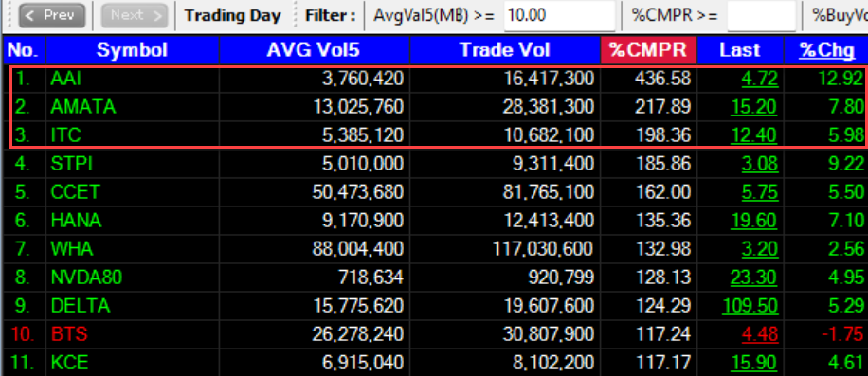
Task: Sort by the Last column header
Action: (739, 51)
